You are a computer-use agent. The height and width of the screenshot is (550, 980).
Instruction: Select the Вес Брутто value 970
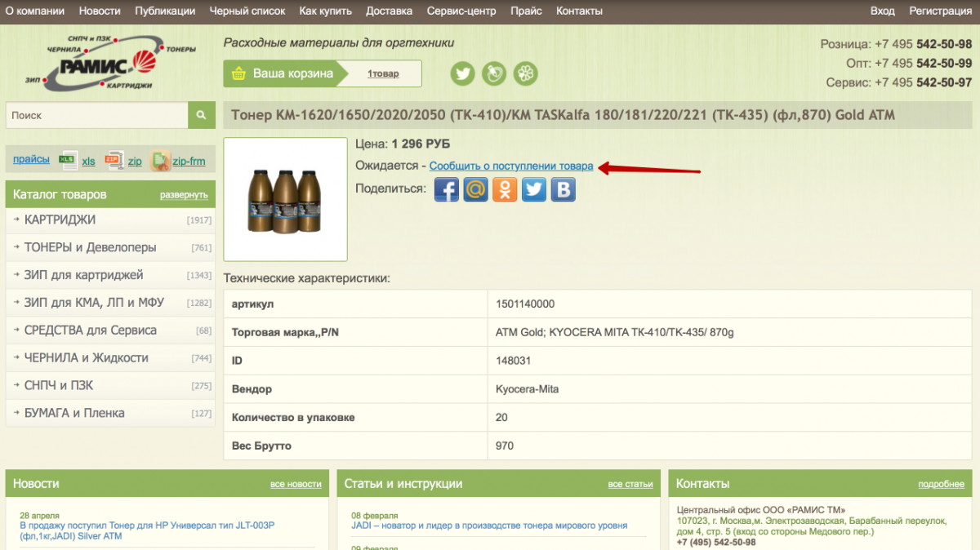505,446
